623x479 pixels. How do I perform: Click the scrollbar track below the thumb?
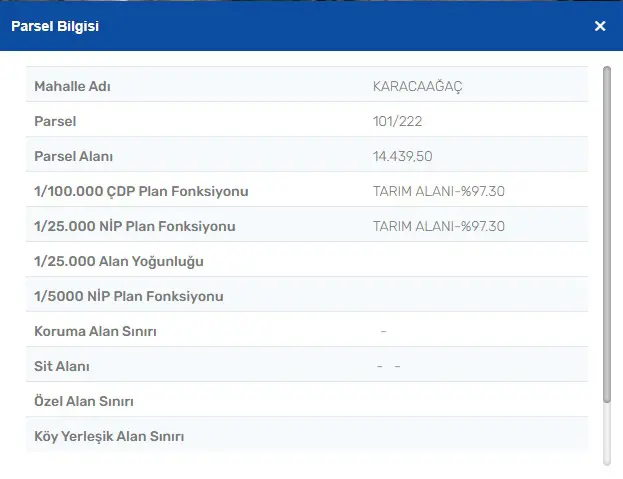coord(606,434)
